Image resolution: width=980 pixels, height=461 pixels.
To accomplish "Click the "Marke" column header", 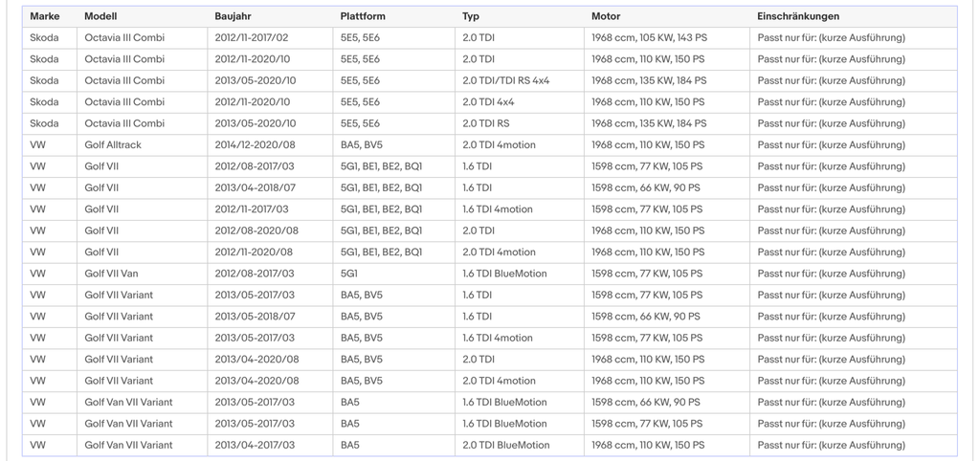I will click(x=44, y=16).
